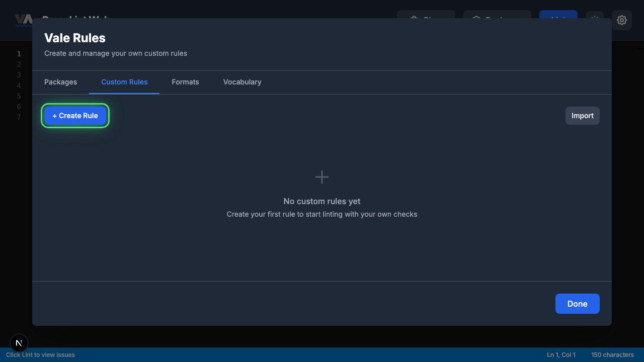Click the 'Ln 1, Col 1' status indicator
Image resolution: width=644 pixels, height=362 pixels.
click(560, 355)
